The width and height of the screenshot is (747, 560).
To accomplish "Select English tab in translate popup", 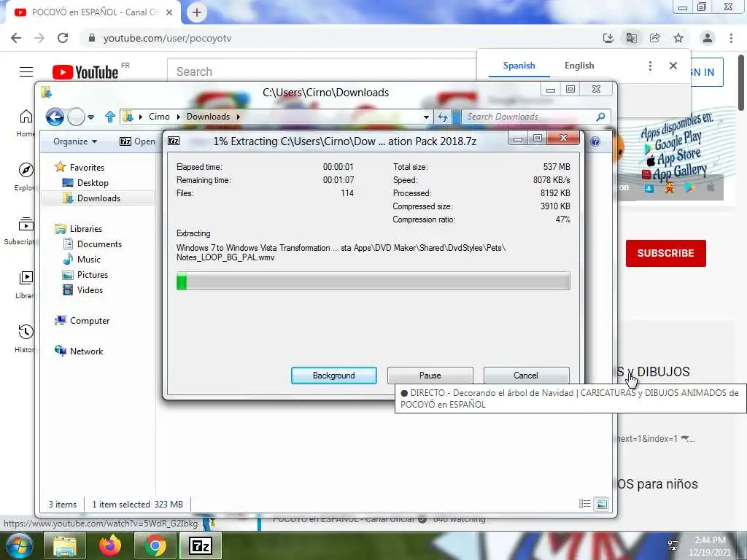I will [579, 66].
